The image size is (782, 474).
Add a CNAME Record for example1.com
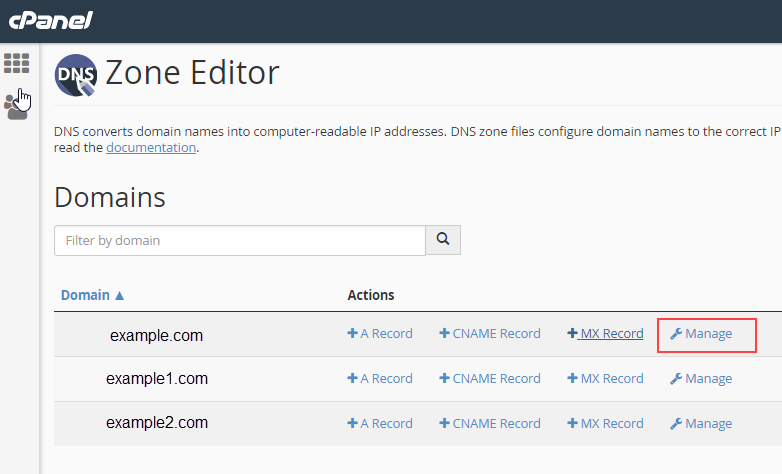(x=490, y=379)
